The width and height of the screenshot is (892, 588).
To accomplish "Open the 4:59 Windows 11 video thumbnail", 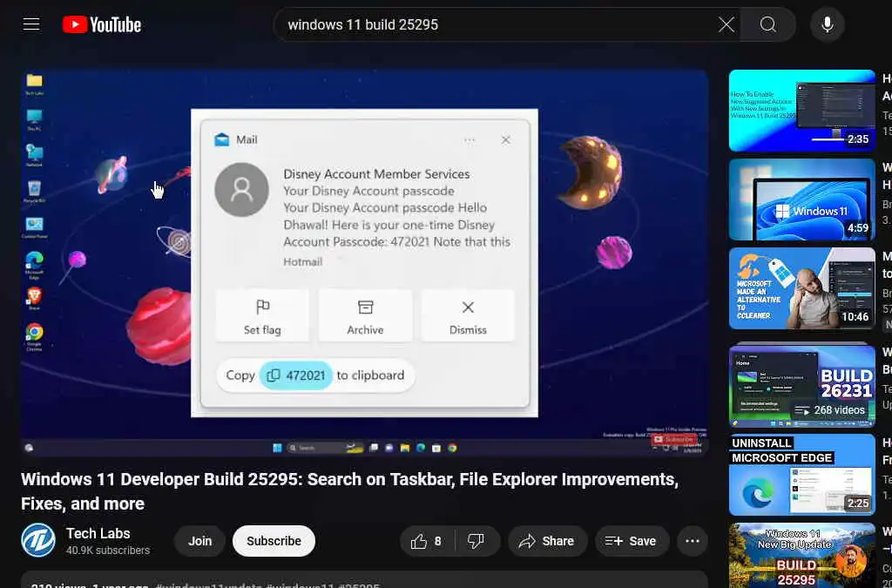I will [x=802, y=199].
